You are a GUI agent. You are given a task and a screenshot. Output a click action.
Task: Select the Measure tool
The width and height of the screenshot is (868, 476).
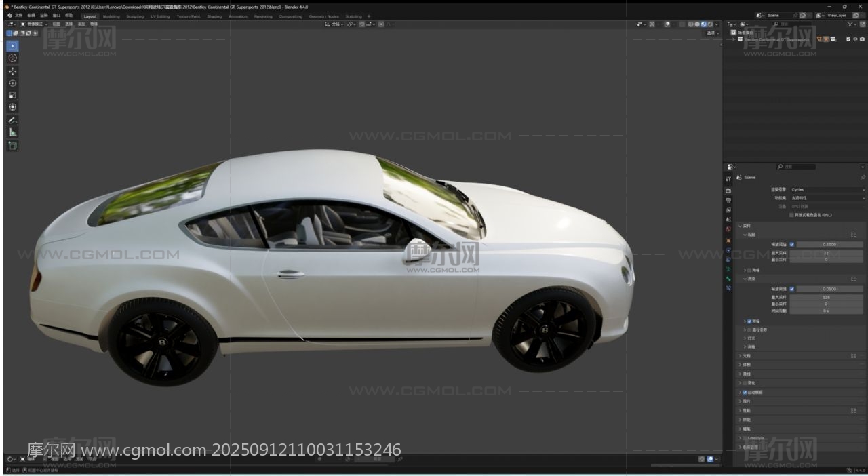pos(13,132)
